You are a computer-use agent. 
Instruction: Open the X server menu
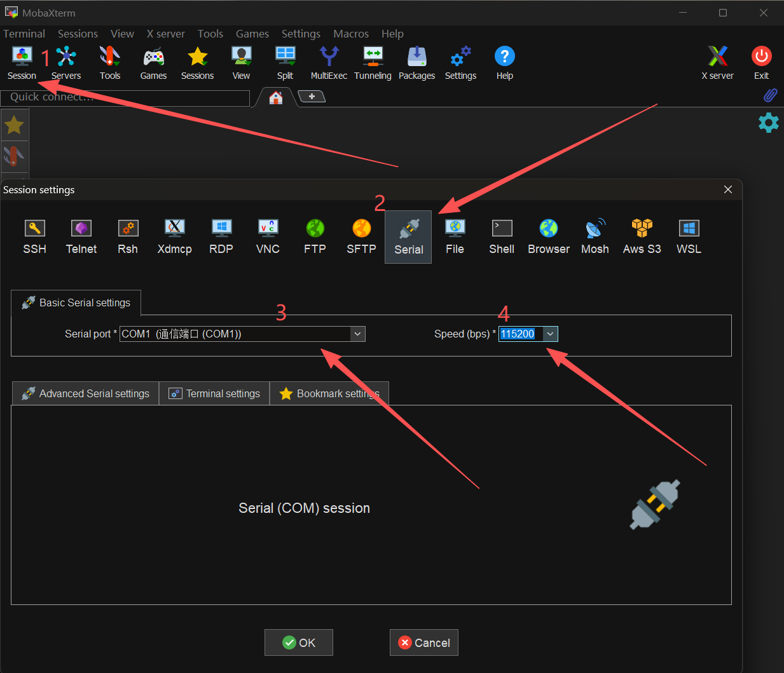click(165, 34)
